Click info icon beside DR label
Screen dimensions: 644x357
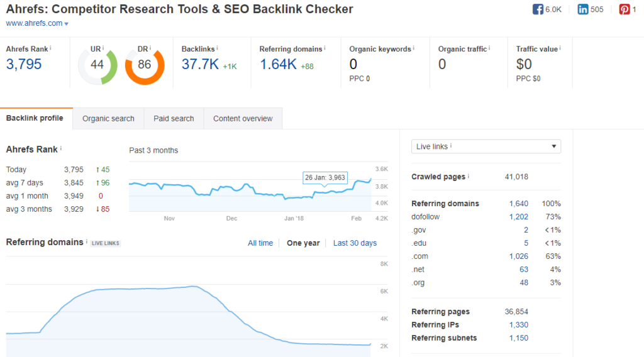click(x=150, y=48)
